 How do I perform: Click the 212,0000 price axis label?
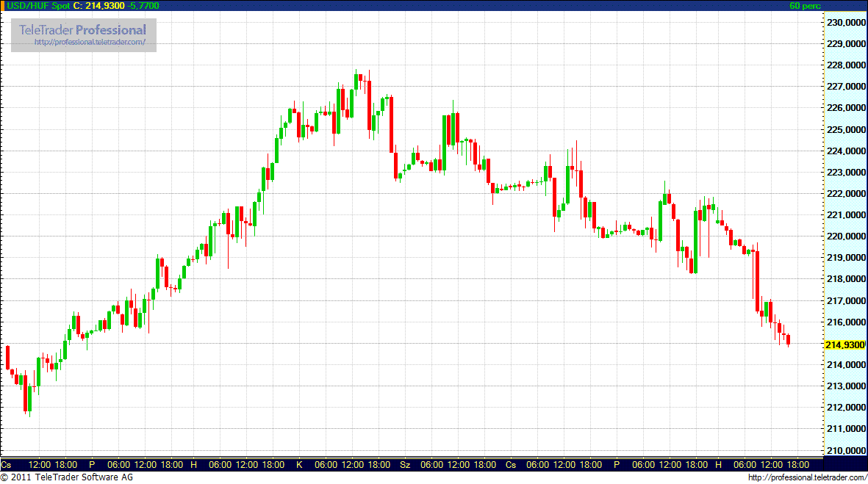846,408
